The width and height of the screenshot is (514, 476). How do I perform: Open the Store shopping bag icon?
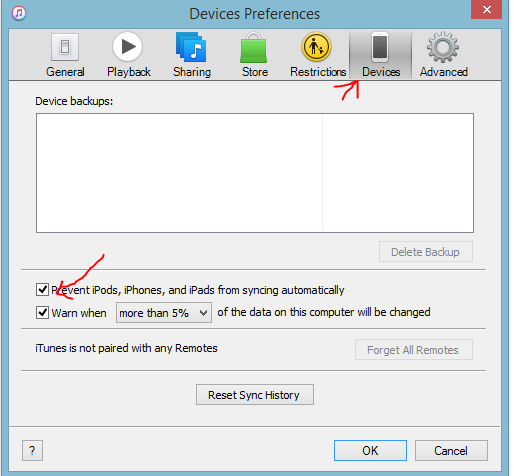[254, 48]
